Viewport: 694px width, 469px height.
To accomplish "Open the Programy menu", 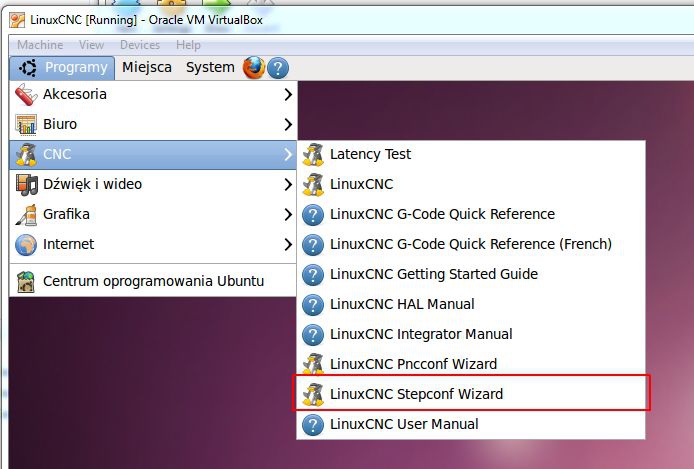I will coord(62,68).
